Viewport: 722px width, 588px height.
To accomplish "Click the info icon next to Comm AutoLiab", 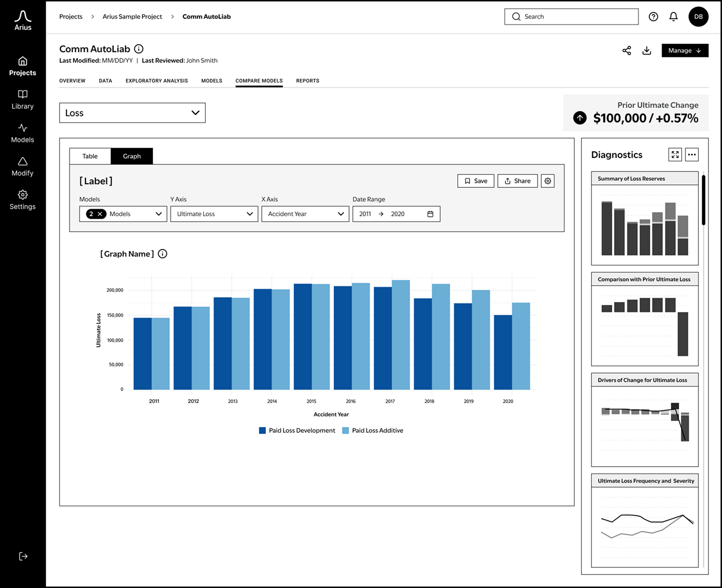I will coord(139,49).
